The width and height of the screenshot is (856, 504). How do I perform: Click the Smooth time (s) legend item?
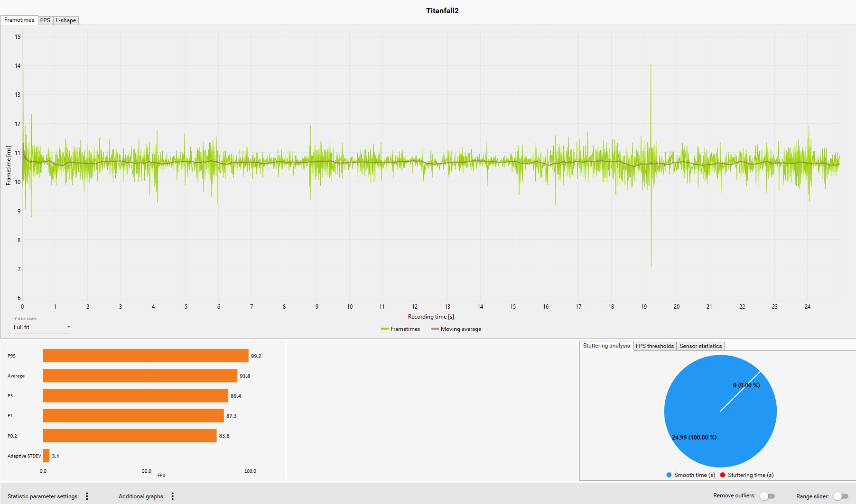pyautogui.click(x=690, y=475)
